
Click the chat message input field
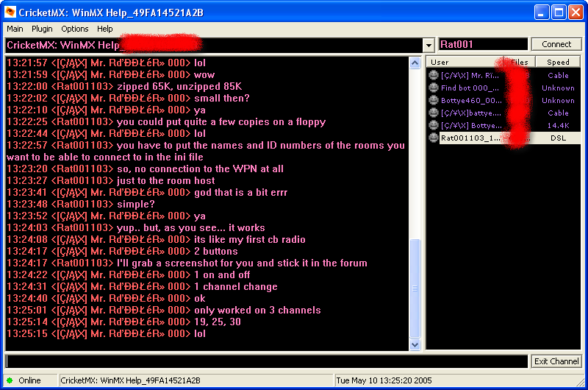coord(267,361)
